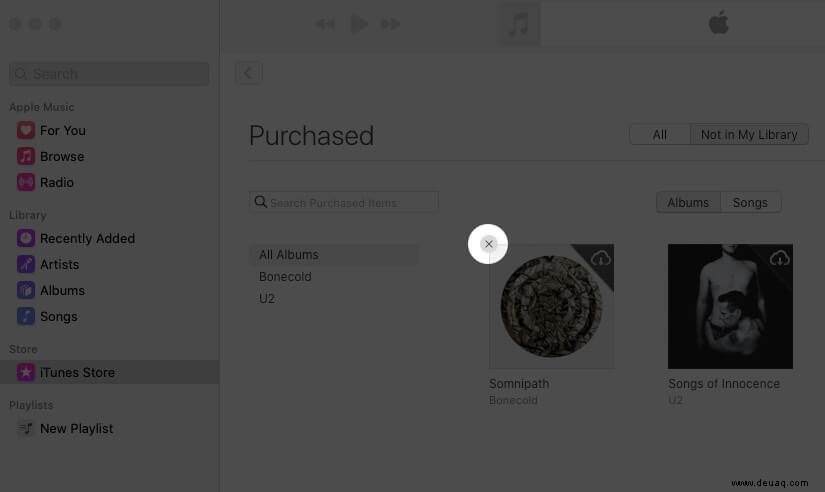
Task: Switch to All purchased items
Action: coord(659,135)
